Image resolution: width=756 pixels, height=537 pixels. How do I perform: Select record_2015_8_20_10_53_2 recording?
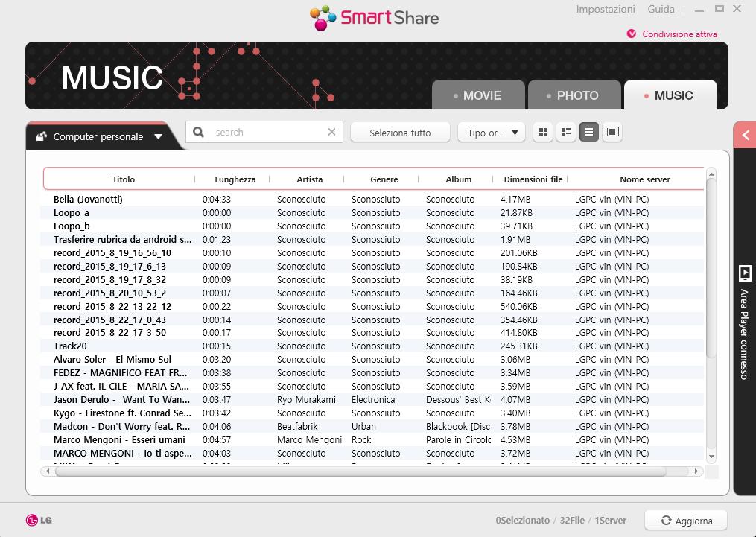pos(372,293)
